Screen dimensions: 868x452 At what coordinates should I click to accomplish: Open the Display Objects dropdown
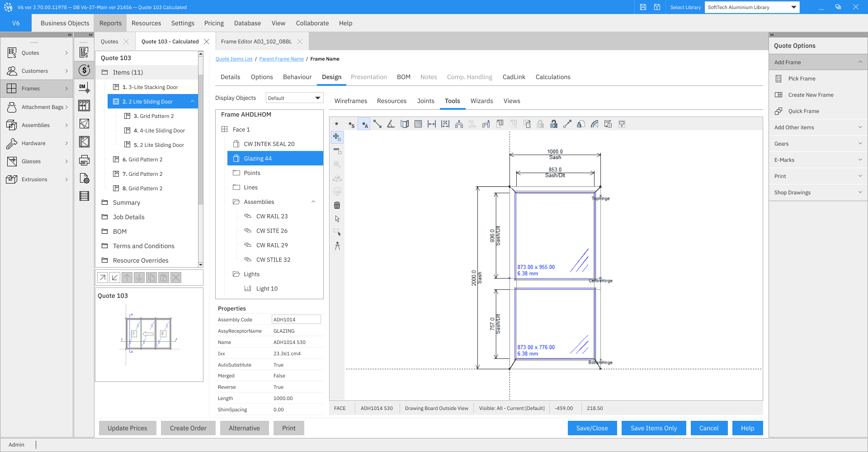tap(294, 98)
